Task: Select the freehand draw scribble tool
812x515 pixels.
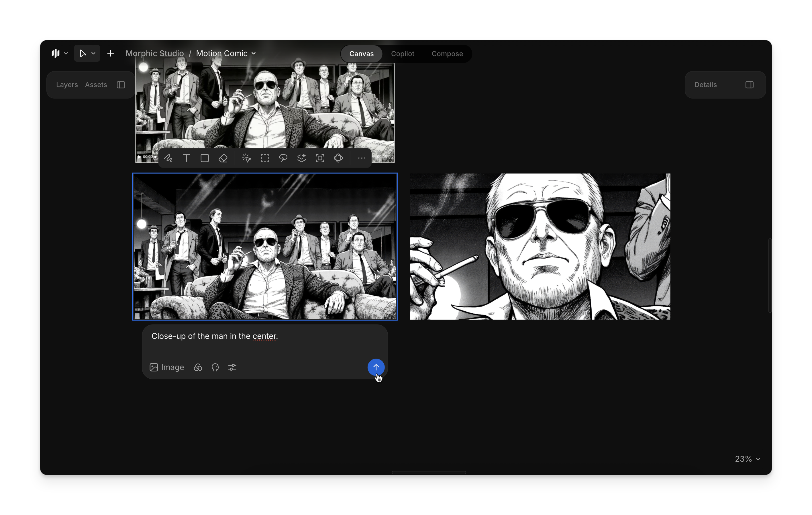Action: [x=168, y=158]
